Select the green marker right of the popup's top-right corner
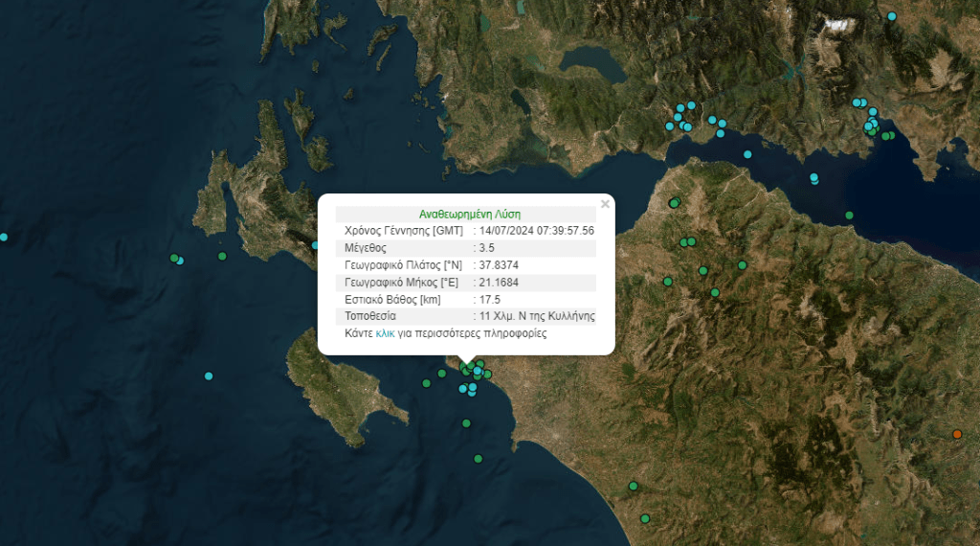This screenshot has width=980, height=546. [x=675, y=202]
